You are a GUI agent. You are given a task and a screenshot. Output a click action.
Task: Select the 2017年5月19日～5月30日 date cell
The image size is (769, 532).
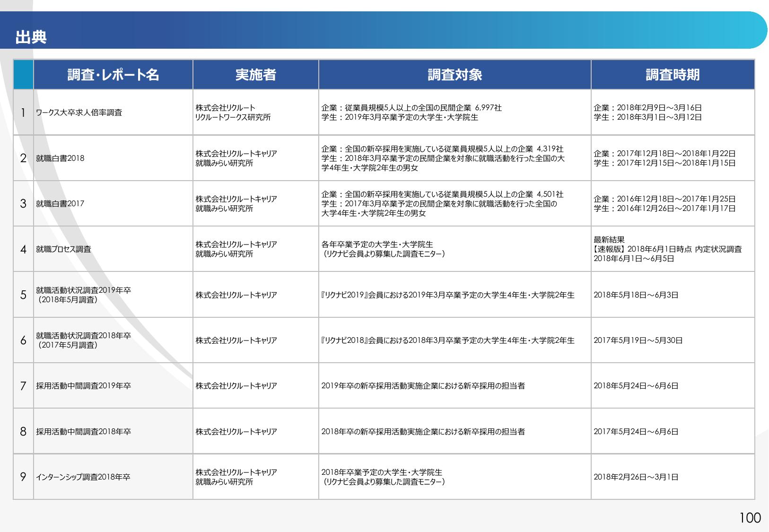click(x=638, y=340)
